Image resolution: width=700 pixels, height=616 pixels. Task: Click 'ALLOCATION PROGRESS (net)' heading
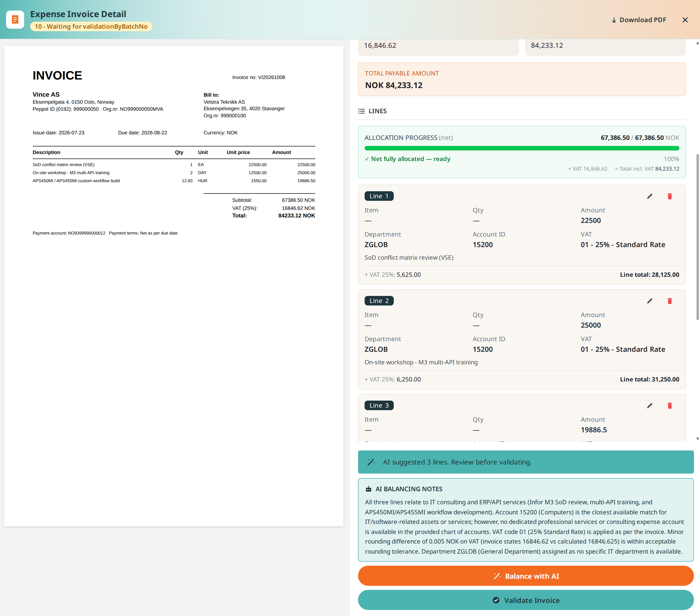[409, 137]
